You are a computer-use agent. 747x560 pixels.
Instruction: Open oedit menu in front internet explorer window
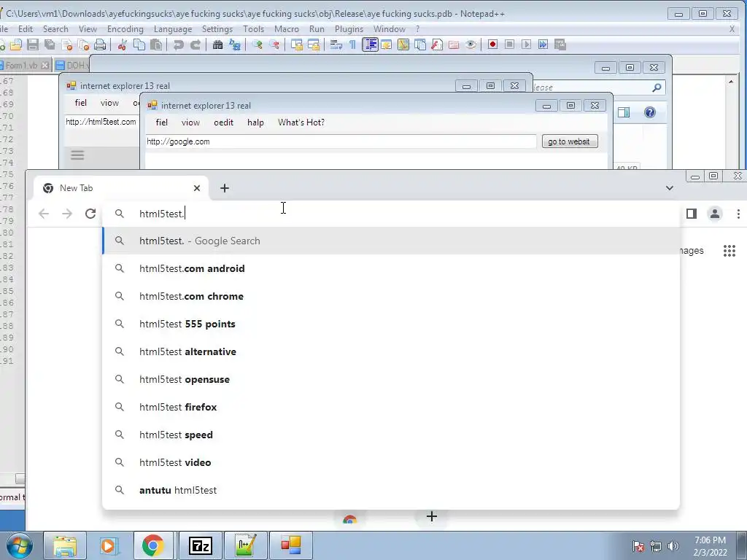pos(223,122)
